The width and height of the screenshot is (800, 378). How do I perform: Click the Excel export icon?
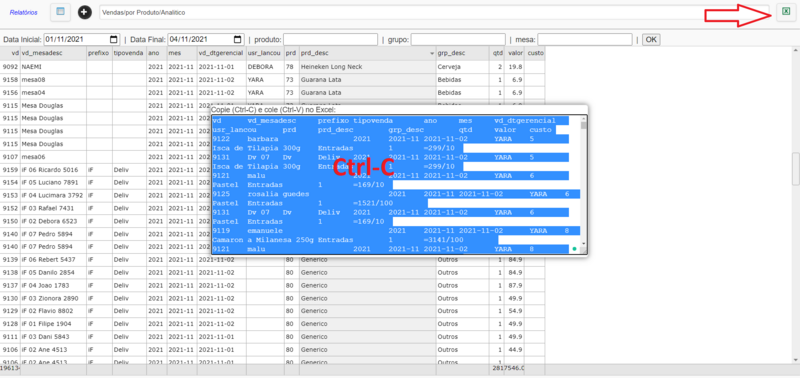pos(786,12)
